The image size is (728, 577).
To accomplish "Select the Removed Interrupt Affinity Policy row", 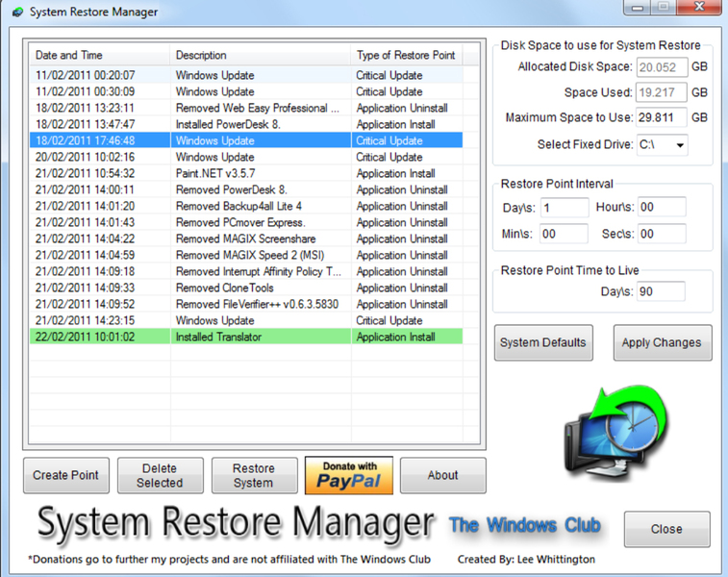I will [x=246, y=271].
